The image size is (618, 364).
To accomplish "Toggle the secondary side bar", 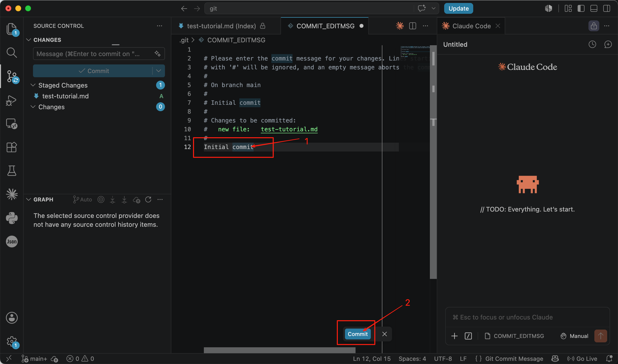I will 607,9.
